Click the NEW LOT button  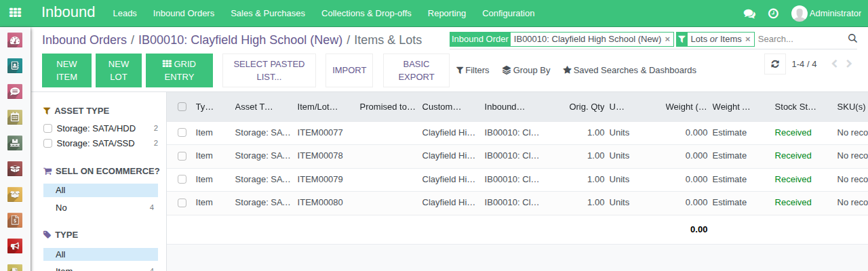(x=119, y=70)
